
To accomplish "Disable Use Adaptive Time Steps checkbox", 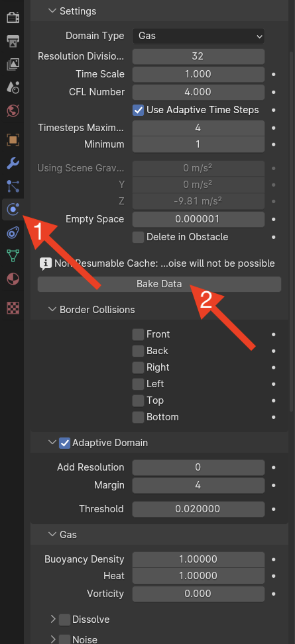I will coord(139,110).
